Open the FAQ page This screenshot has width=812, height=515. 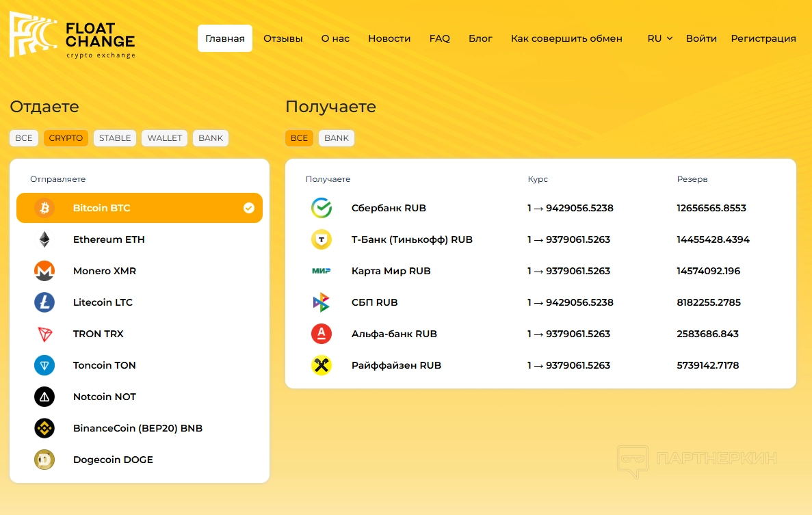440,38
